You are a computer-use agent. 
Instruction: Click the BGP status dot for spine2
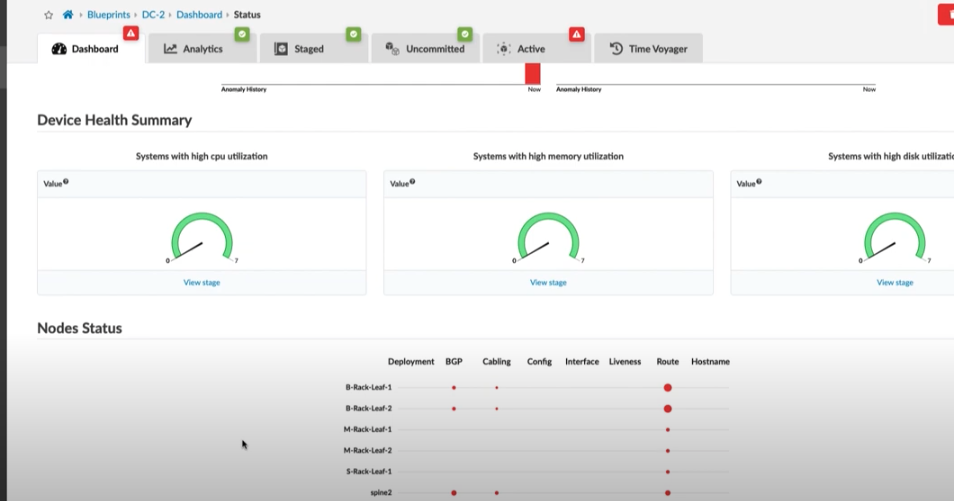pos(454,493)
